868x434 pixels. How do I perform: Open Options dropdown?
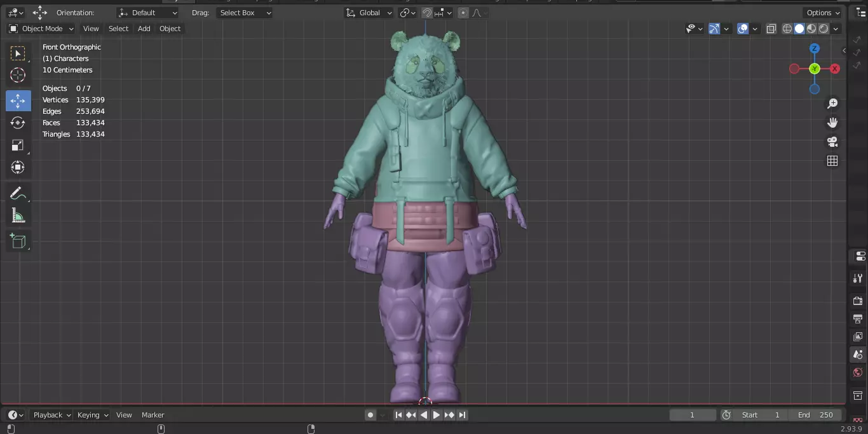823,13
